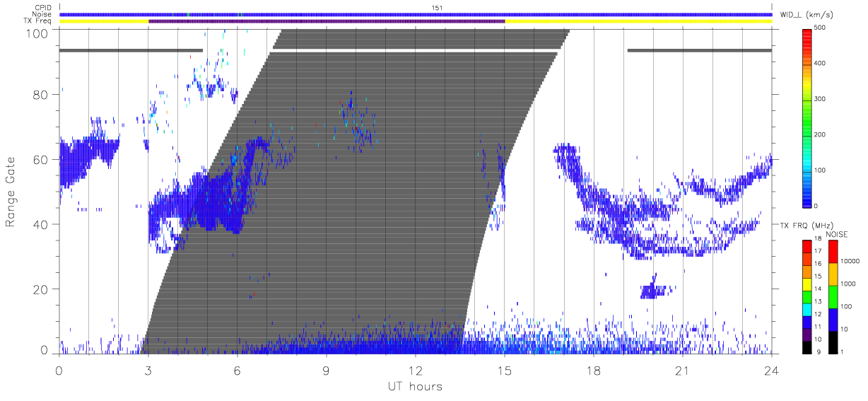The height and width of the screenshot is (401, 868).
Task: Click the Range Gate axis title
Action: pyautogui.click(x=11, y=192)
